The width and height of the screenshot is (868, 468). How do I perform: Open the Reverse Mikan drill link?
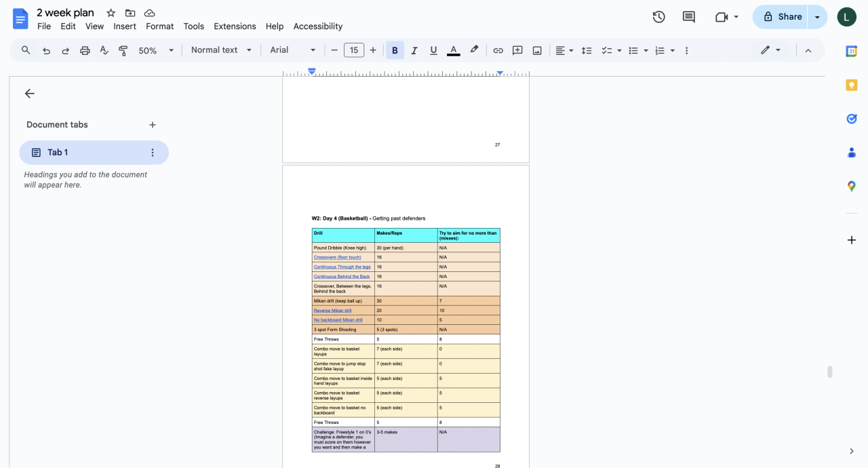pyautogui.click(x=332, y=311)
